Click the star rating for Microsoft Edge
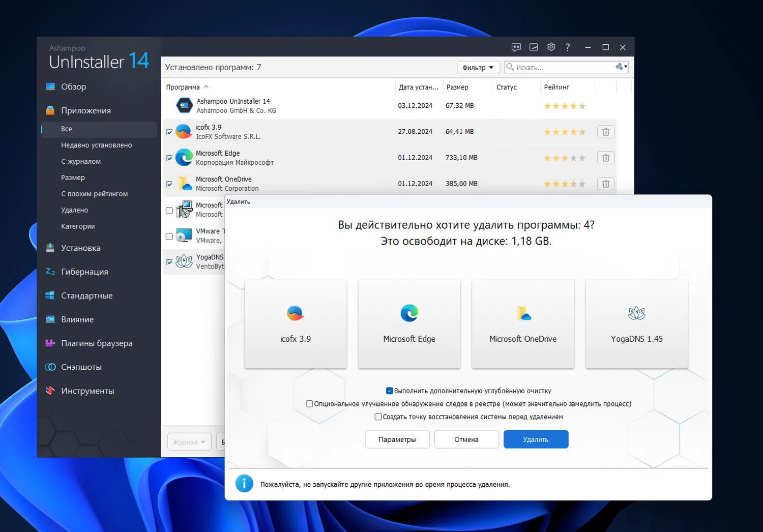The width and height of the screenshot is (763, 532). pyautogui.click(x=565, y=158)
